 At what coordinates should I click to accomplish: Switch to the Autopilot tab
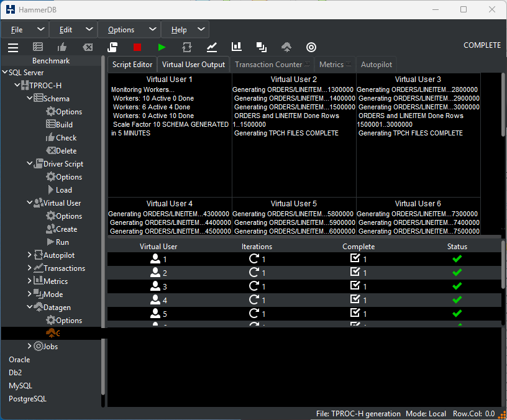[377, 65]
